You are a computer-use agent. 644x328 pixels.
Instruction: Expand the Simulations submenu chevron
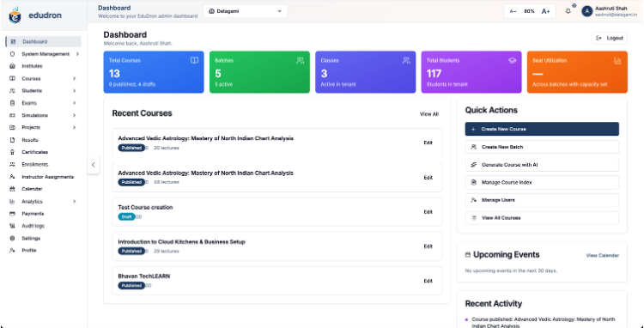75,115
